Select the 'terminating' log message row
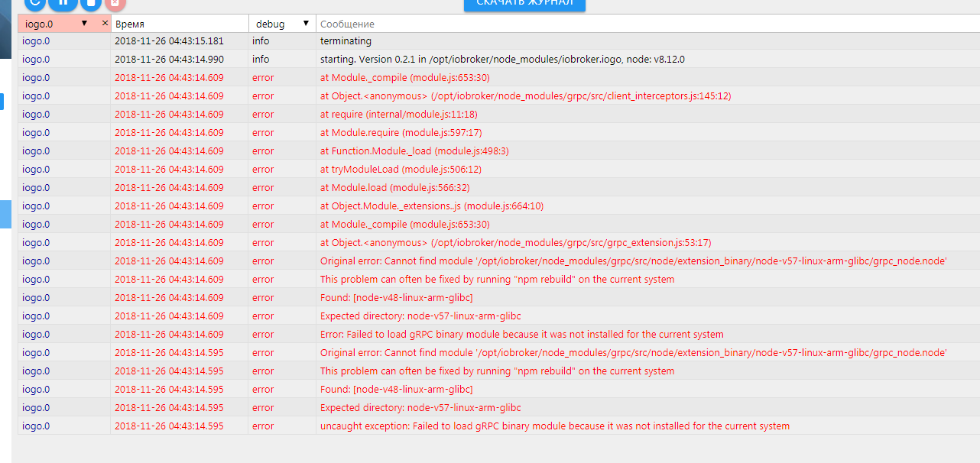 pos(346,41)
